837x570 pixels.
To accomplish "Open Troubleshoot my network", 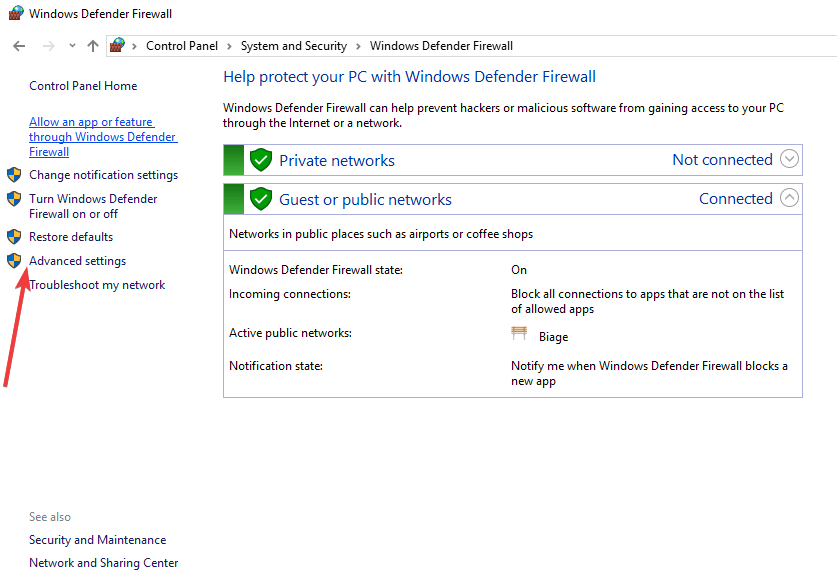I will (x=97, y=285).
